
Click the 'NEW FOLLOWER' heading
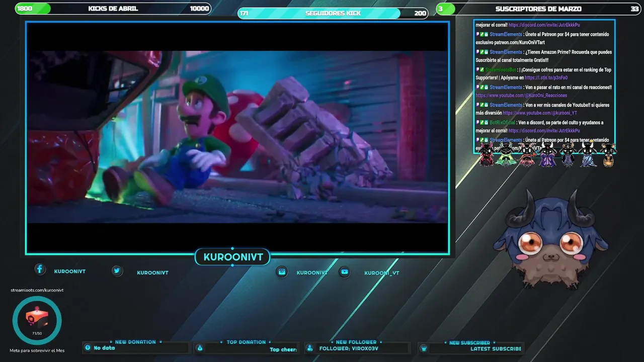point(356,342)
